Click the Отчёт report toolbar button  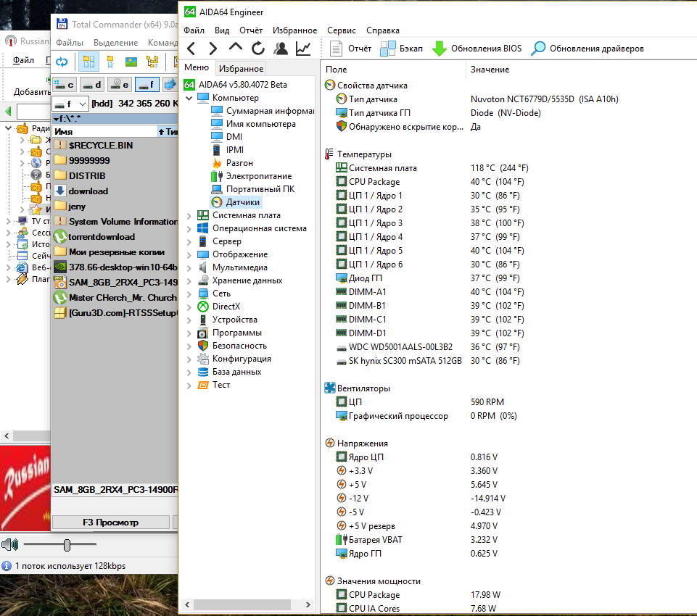point(351,49)
